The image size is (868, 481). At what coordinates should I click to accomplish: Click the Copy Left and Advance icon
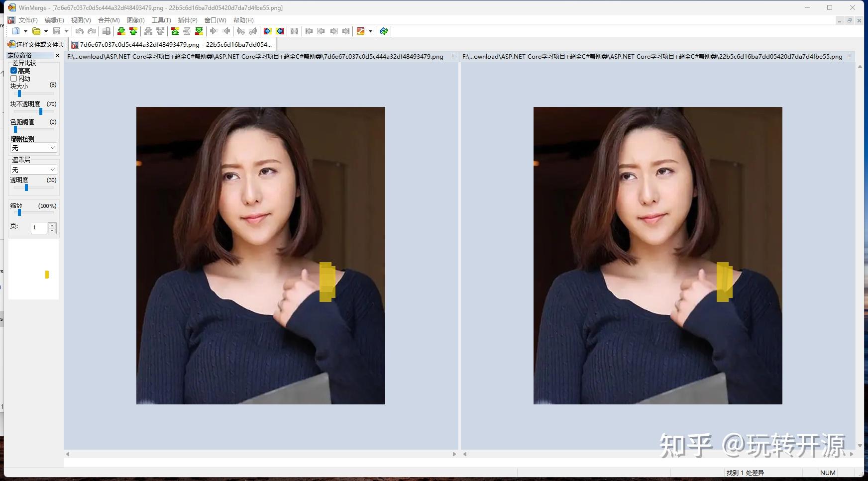pyautogui.click(x=253, y=31)
